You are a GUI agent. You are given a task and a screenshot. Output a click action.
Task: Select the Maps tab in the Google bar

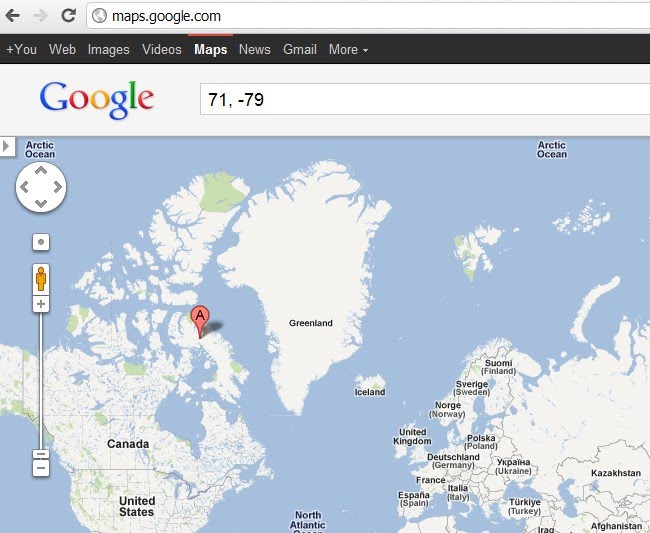coord(211,49)
